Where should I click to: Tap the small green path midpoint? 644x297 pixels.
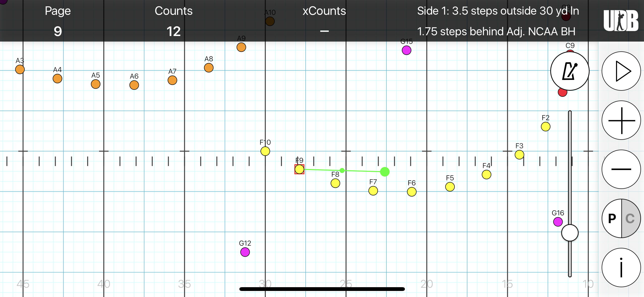point(342,171)
